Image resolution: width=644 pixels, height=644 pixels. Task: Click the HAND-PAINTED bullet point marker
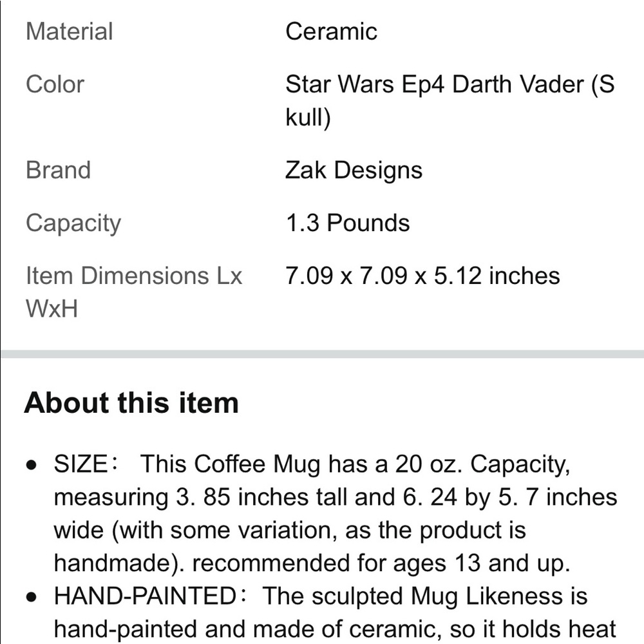(x=31, y=597)
